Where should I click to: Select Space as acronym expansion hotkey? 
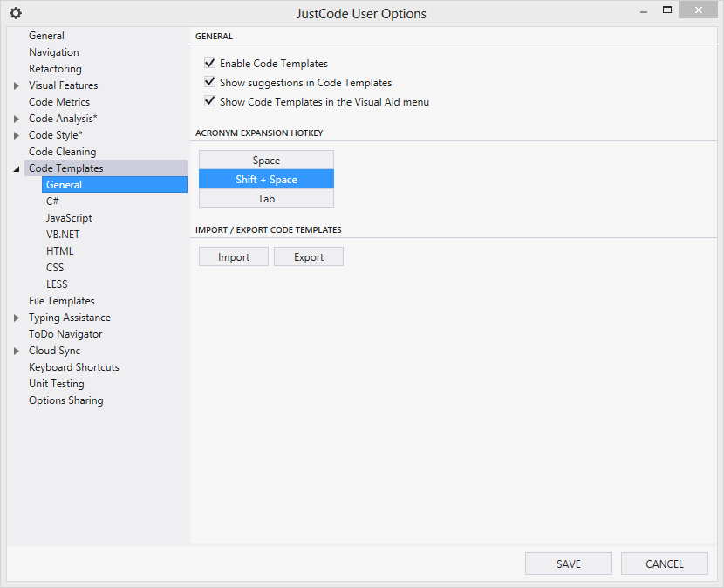[266, 161]
